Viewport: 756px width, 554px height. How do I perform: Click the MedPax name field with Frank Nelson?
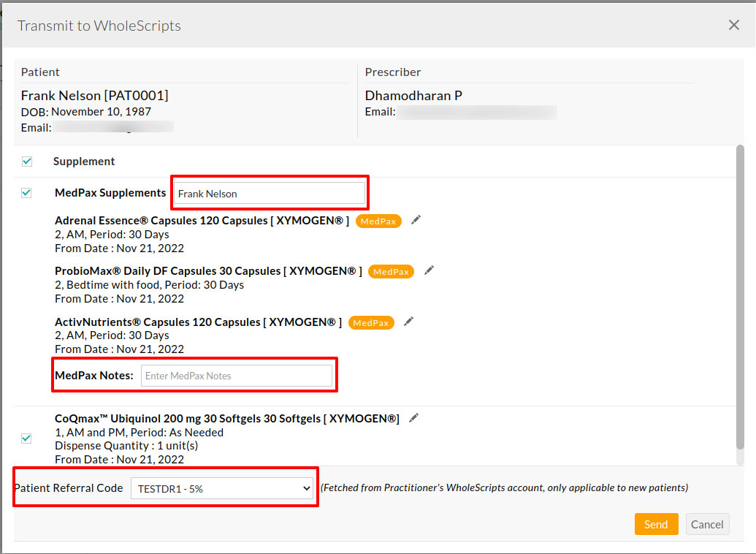[x=269, y=194]
